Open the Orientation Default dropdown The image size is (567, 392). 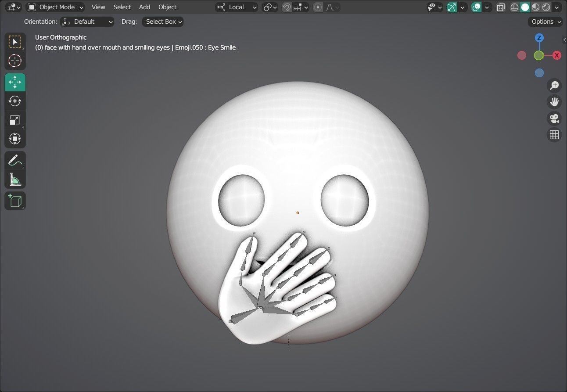(87, 22)
